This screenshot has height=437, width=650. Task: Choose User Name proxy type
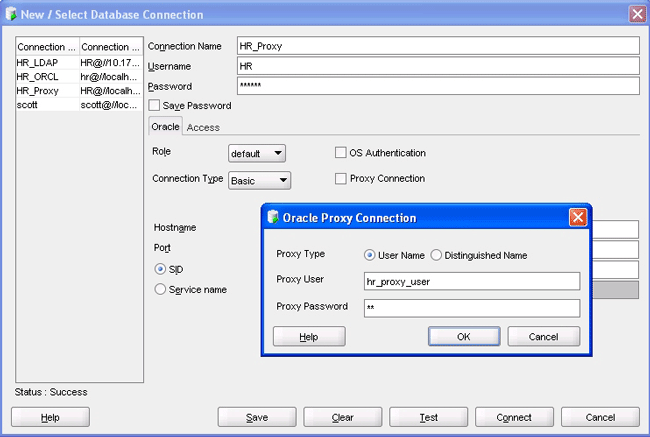click(369, 255)
